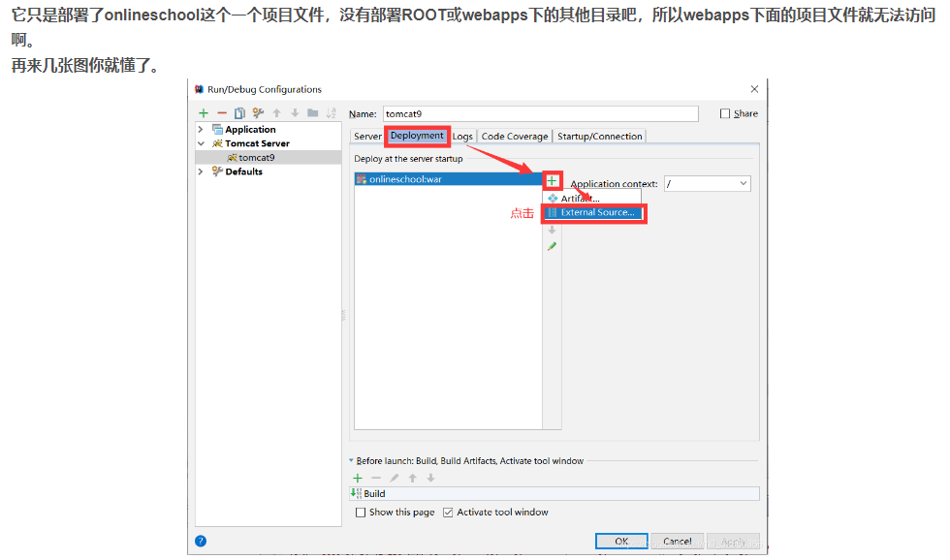Open the Application context dropdown
This screenshot has width=950, height=560.
(x=743, y=183)
